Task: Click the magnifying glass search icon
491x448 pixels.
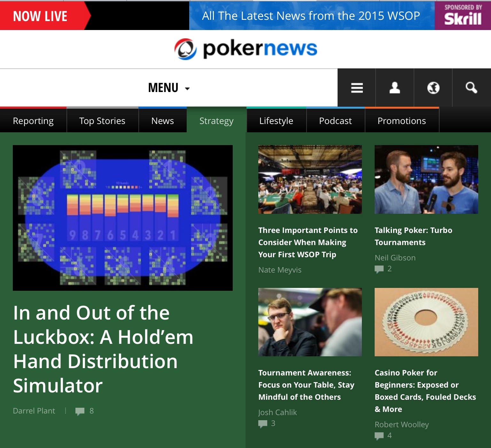Action: (472, 88)
